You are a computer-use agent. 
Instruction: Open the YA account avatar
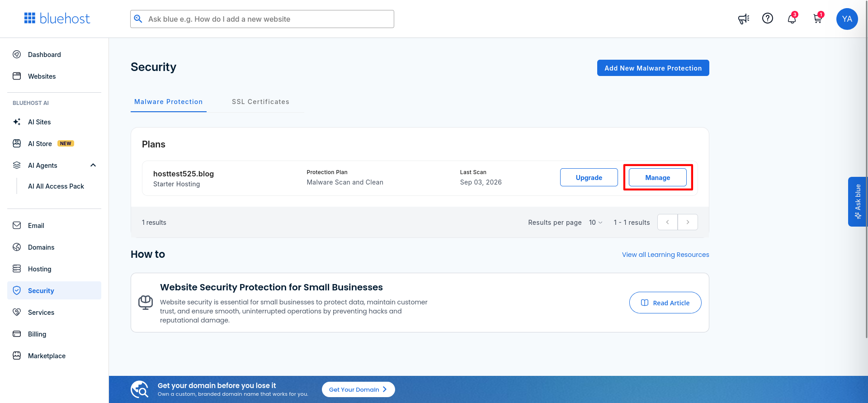pos(847,19)
